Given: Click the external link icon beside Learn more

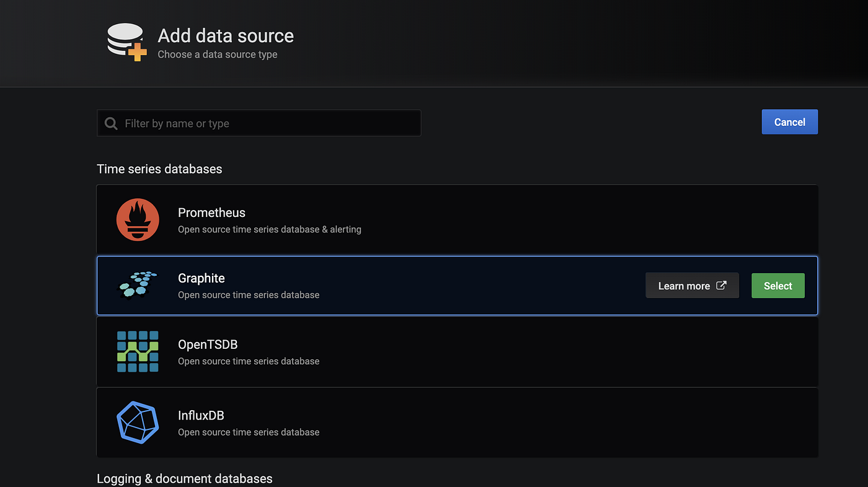Looking at the screenshot, I should pos(721,286).
